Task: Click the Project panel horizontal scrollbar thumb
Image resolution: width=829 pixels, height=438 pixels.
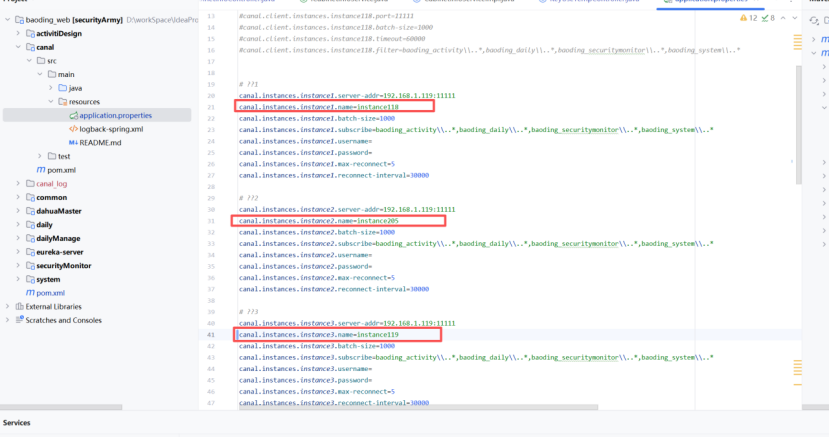Action: pyautogui.click(x=61, y=407)
